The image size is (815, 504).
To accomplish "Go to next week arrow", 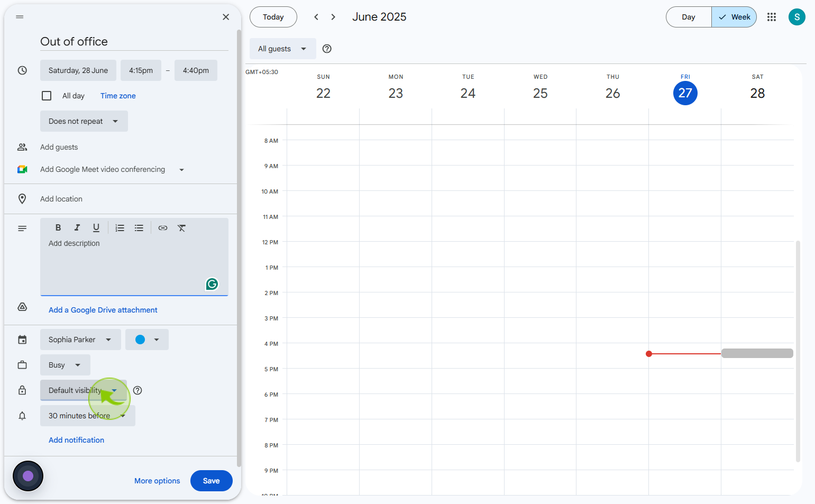I will click(x=333, y=17).
